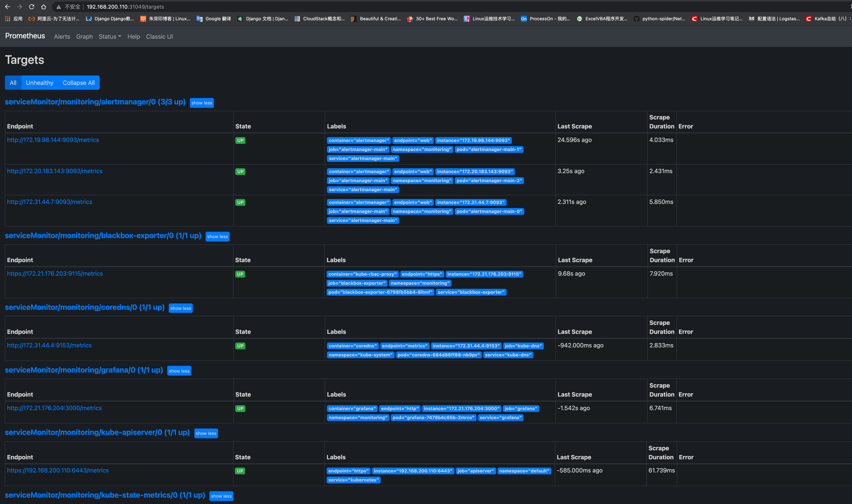Open Google Translate bookmark
Viewport: 852px width, 504px height.
point(214,19)
